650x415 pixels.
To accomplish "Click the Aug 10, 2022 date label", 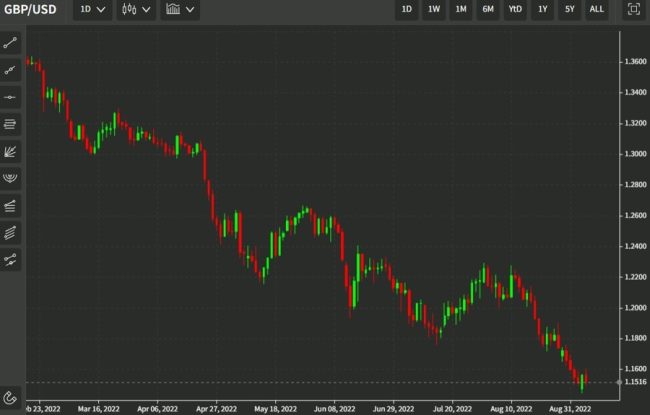I will click(511, 409).
